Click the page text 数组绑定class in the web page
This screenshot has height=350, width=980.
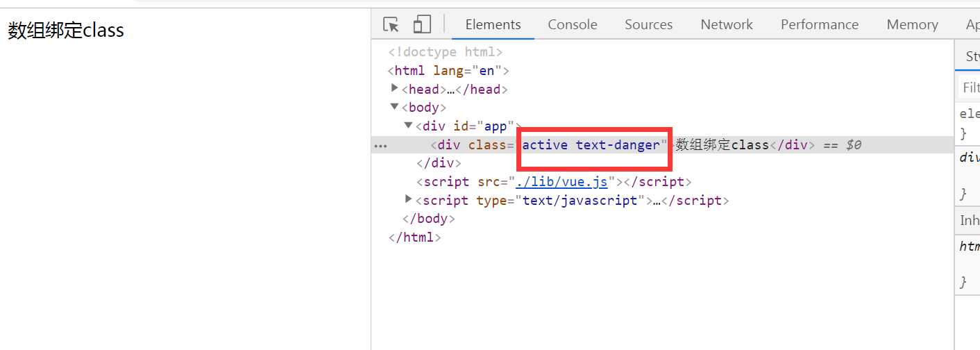(x=66, y=31)
